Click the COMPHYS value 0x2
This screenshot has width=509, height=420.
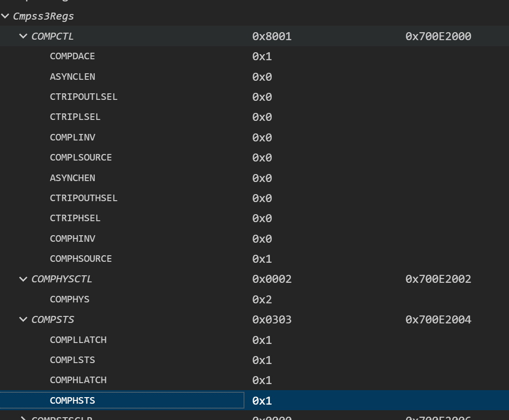[x=262, y=300]
